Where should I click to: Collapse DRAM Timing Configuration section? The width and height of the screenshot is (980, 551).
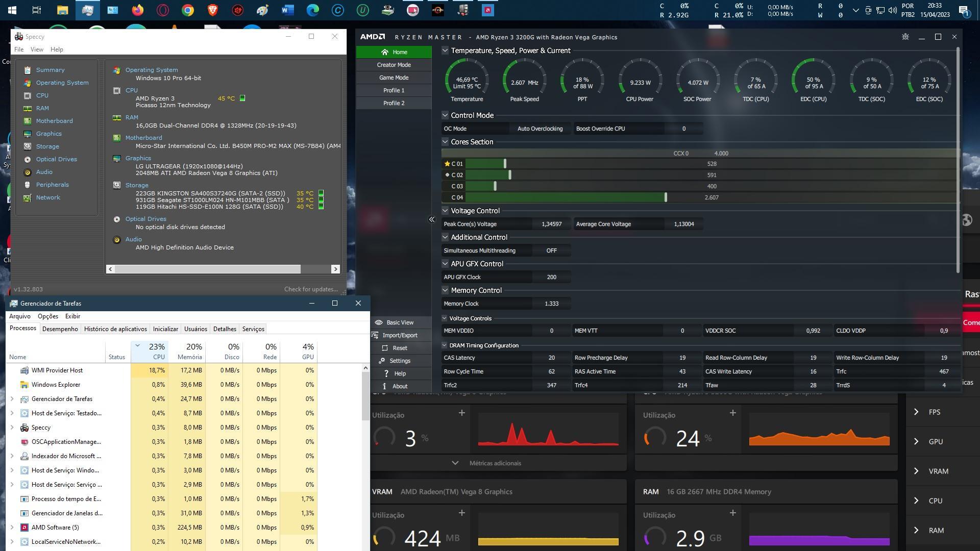coord(445,345)
